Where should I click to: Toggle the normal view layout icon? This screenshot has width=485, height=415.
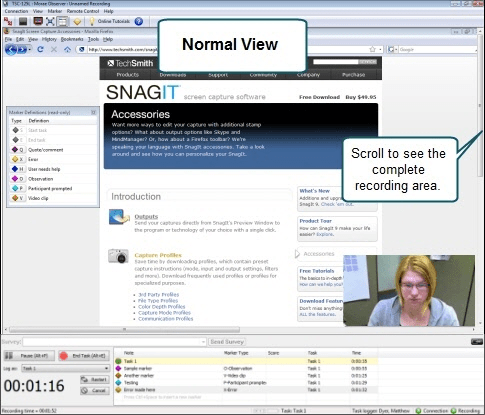coord(62,22)
